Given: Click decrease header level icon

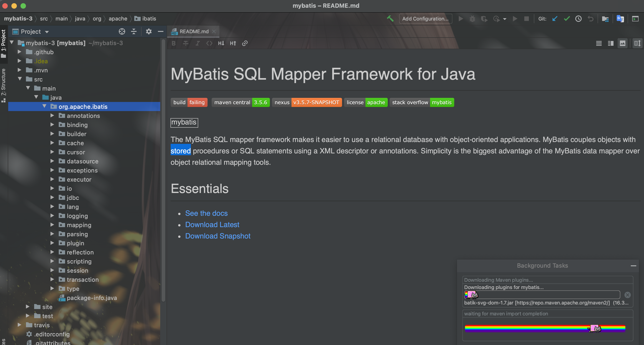Looking at the screenshot, I should (x=221, y=43).
